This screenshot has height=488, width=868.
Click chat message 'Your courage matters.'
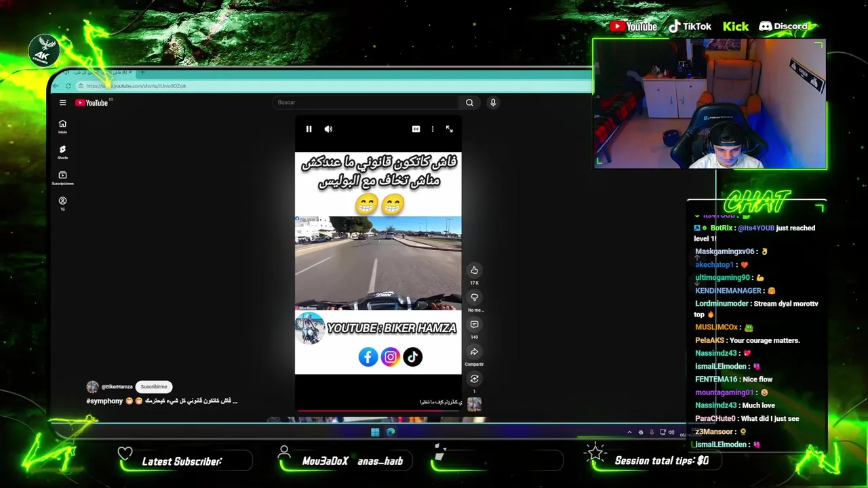click(765, 340)
